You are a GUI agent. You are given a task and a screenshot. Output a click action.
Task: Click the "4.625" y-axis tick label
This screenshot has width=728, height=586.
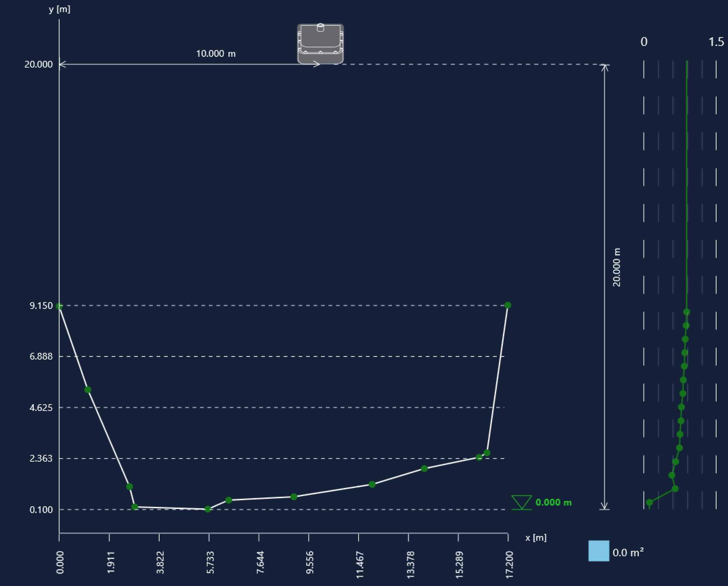[41, 408]
